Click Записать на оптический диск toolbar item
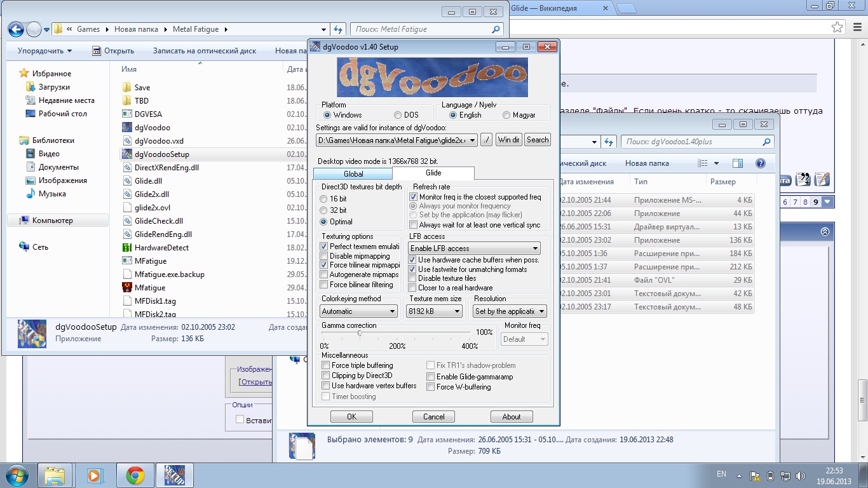The width and height of the screenshot is (868, 488). click(x=205, y=51)
